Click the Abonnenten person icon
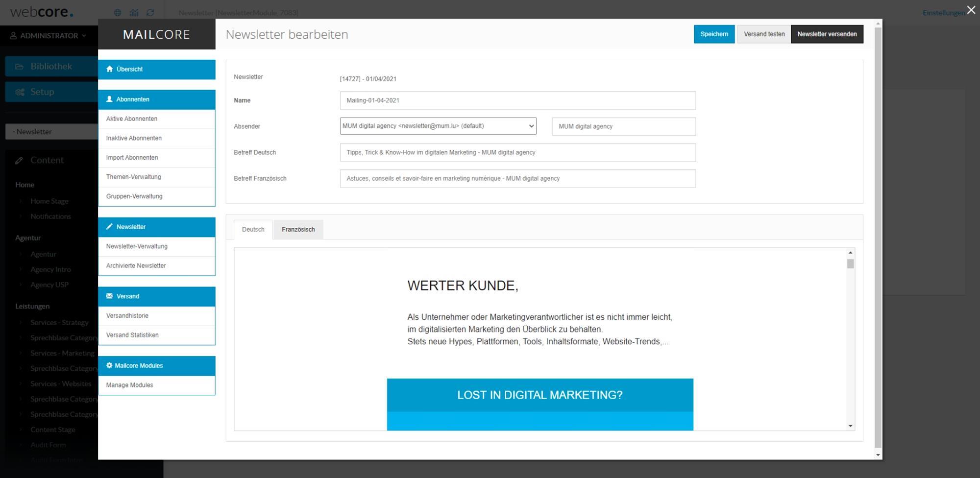Screen dimensions: 980x478 (x=109, y=99)
